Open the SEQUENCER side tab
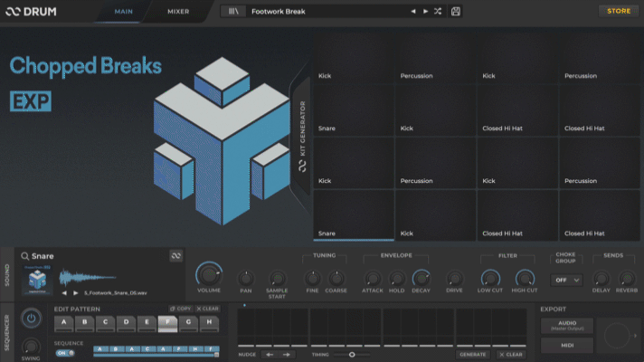The height and width of the screenshot is (362, 644). tap(7, 333)
